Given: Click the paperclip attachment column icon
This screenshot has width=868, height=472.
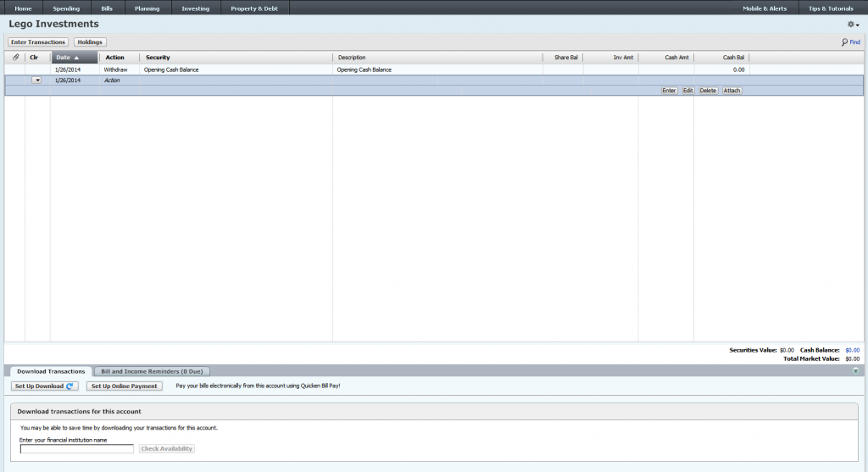Looking at the screenshot, I should point(15,57).
